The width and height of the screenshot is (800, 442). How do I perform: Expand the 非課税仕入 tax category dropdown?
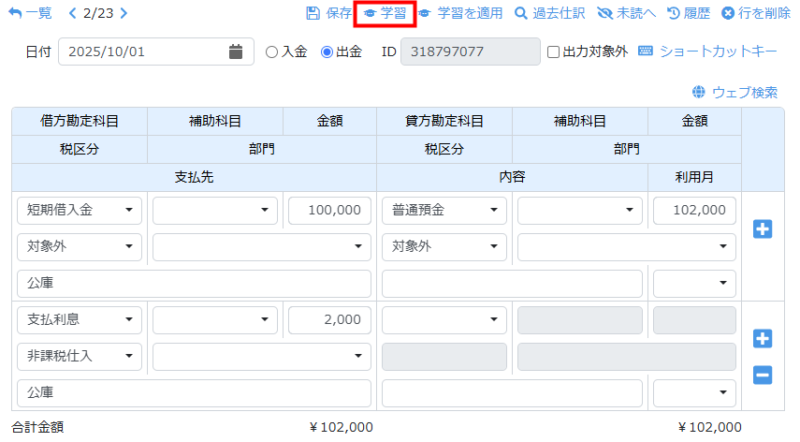(80, 355)
